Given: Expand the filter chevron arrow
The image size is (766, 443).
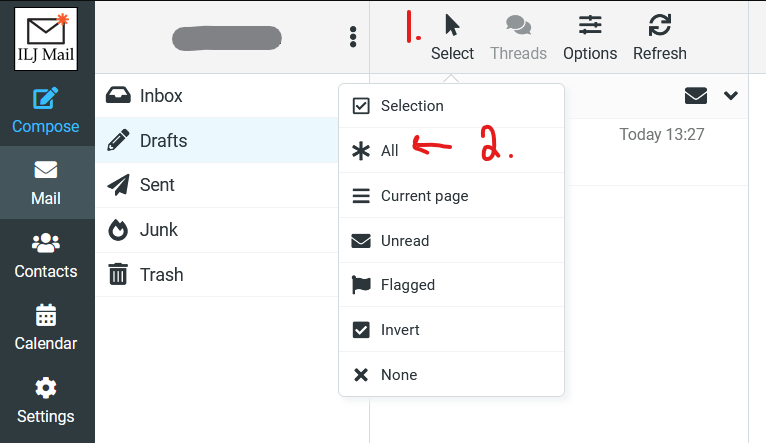Looking at the screenshot, I should 731,96.
